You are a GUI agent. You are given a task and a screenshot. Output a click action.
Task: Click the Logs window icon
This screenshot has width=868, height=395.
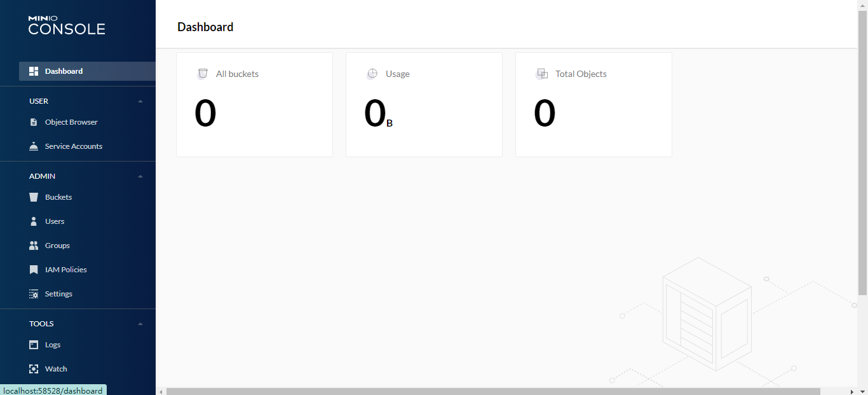34,345
